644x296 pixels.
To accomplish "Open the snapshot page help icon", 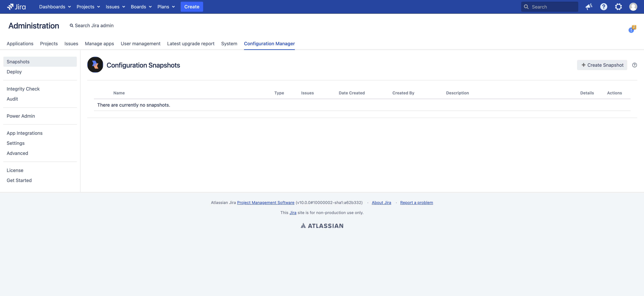I will (x=634, y=65).
